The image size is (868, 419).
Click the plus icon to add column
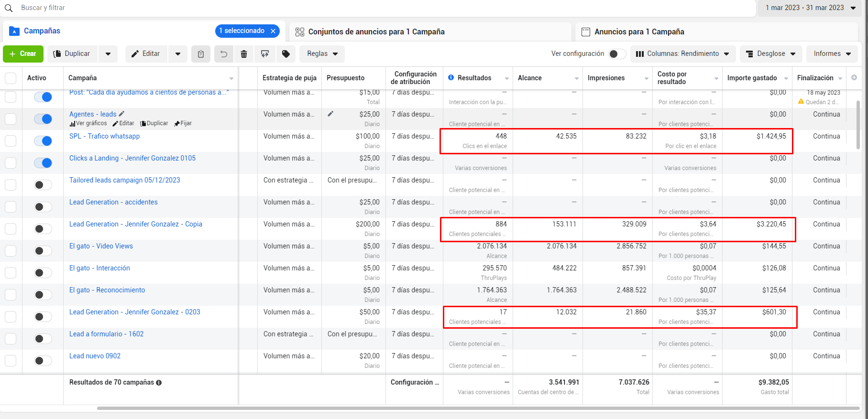point(854,77)
